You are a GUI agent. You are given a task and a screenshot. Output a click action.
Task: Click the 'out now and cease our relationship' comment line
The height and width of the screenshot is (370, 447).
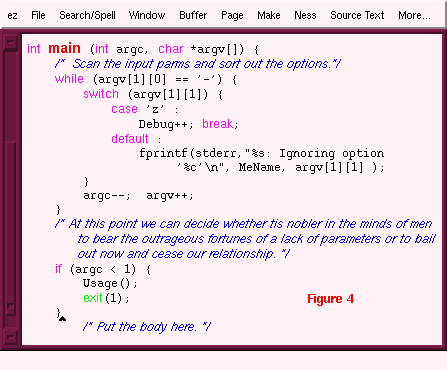pyautogui.click(x=184, y=254)
